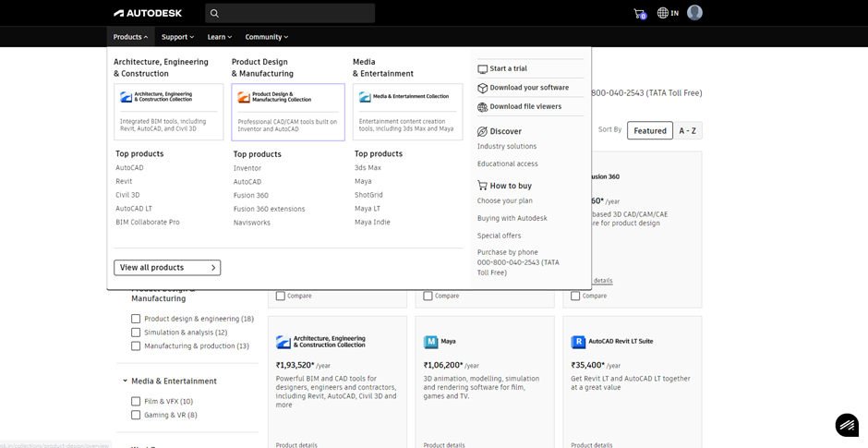Image resolution: width=868 pixels, height=448 pixels.
Task: Tick the Compare checkbox above the AEC Collection card
Action: coord(281,296)
